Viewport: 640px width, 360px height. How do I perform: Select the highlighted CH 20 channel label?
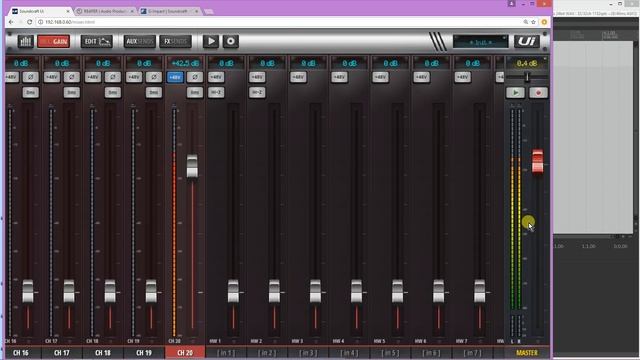[x=185, y=353]
